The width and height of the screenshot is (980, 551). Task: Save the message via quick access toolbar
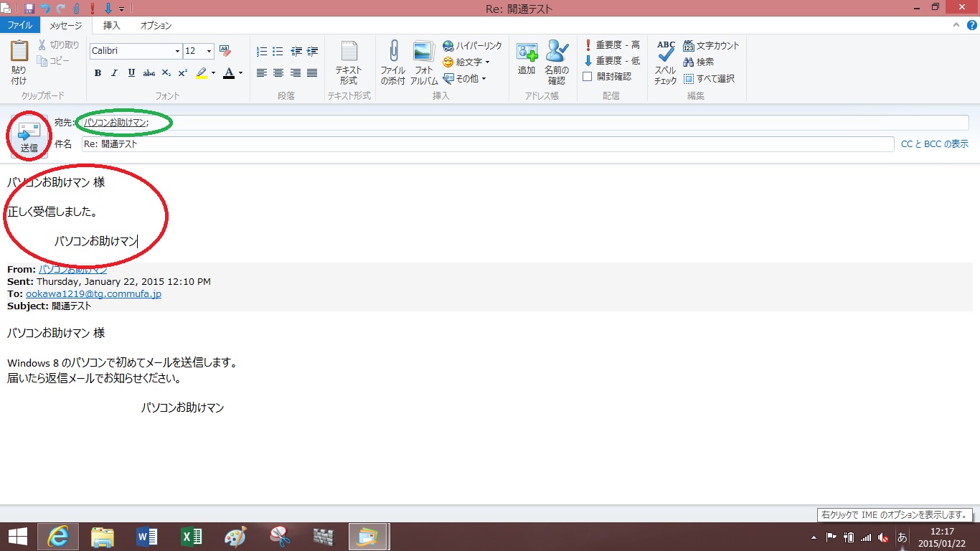tap(29, 9)
